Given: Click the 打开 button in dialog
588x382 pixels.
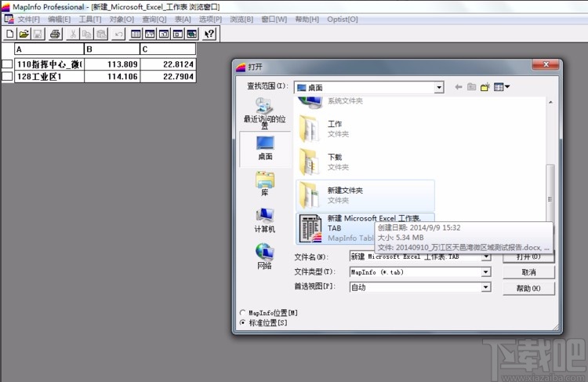Looking at the screenshot, I should (x=528, y=257).
